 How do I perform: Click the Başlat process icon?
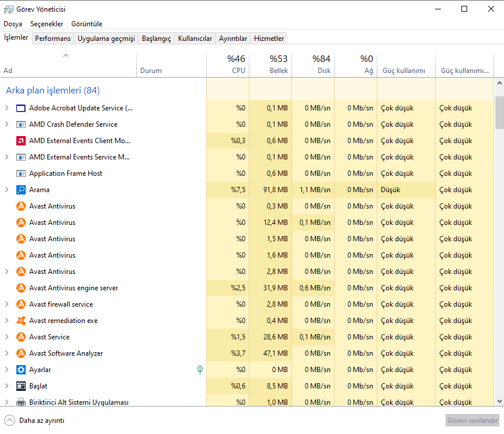(21, 386)
